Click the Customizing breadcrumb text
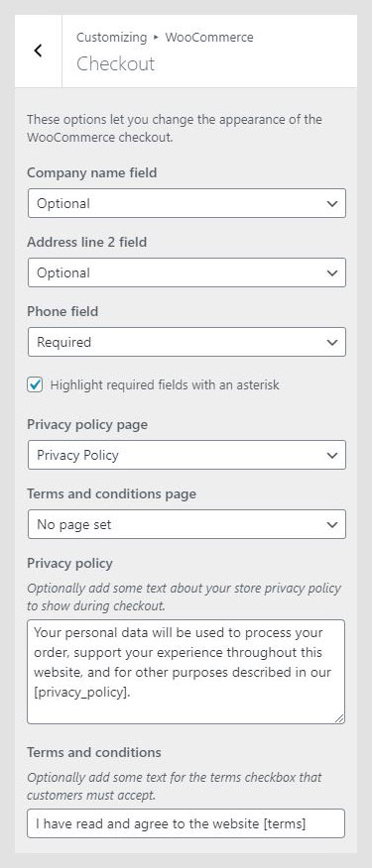This screenshot has width=372, height=868. click(111, 37)
